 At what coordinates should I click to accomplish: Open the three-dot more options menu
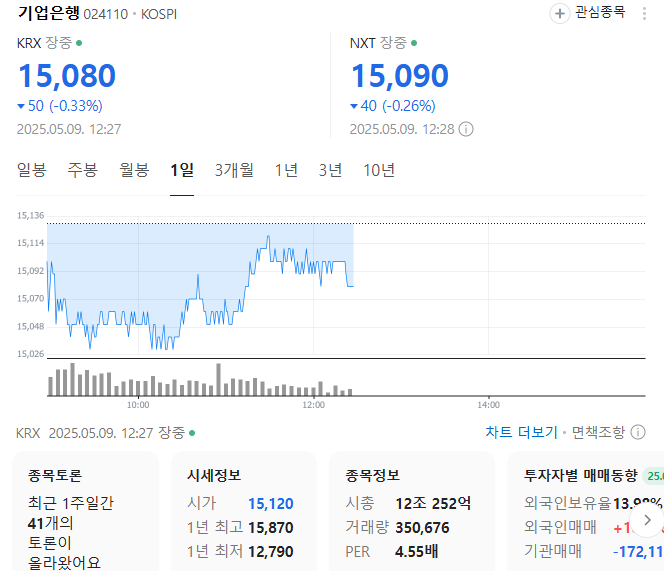tap(644, 14)
